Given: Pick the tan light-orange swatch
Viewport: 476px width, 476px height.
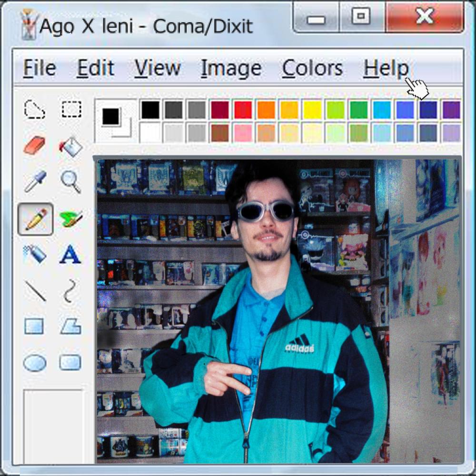Looking at the screenshot, I should click(x=266, y=133).
